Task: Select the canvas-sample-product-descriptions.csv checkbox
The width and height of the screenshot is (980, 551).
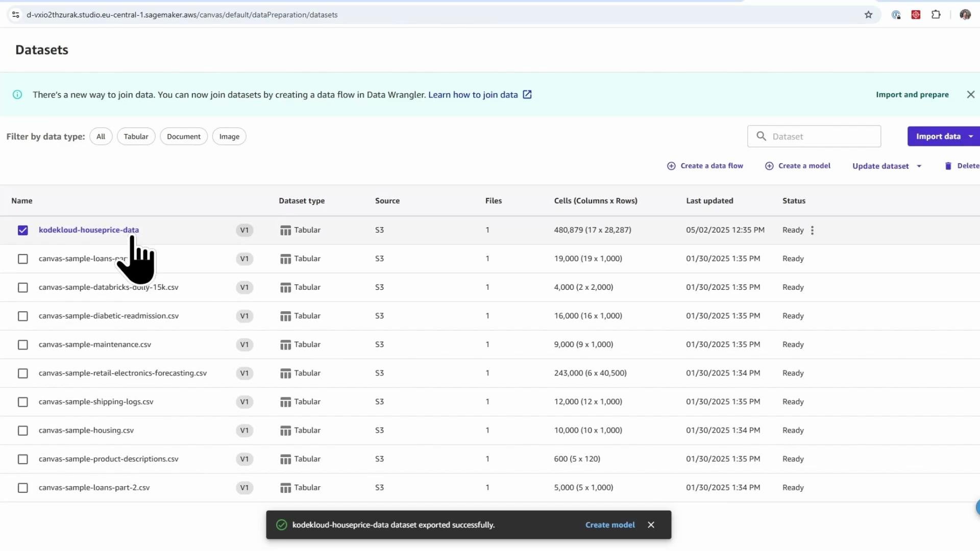Action: (23, 459)
